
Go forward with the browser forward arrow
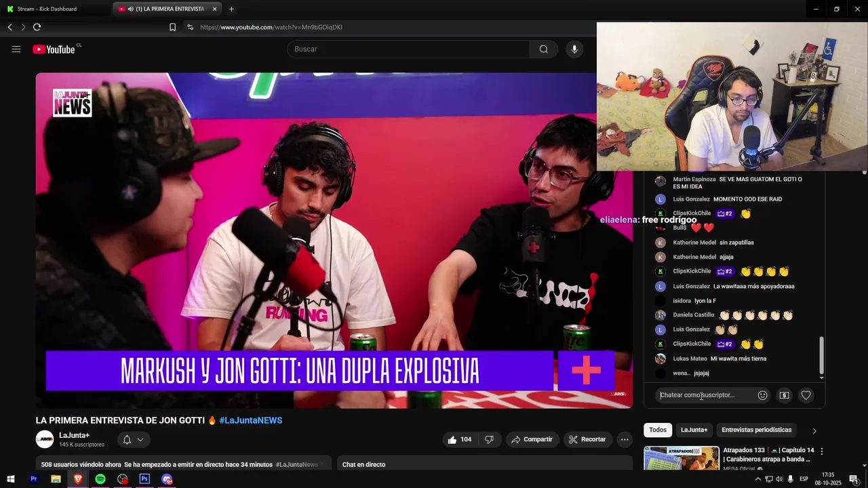23,27
